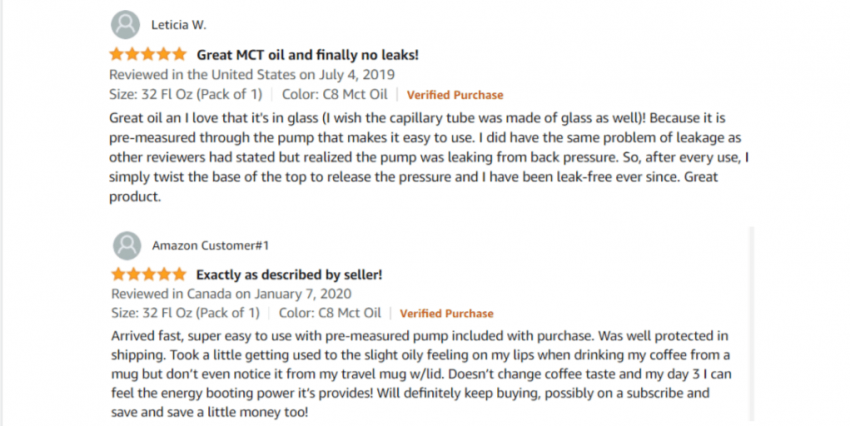Click the body text of the second review
Image resolution: width=850 pixels, height=426 pixels.
[421, 373]
